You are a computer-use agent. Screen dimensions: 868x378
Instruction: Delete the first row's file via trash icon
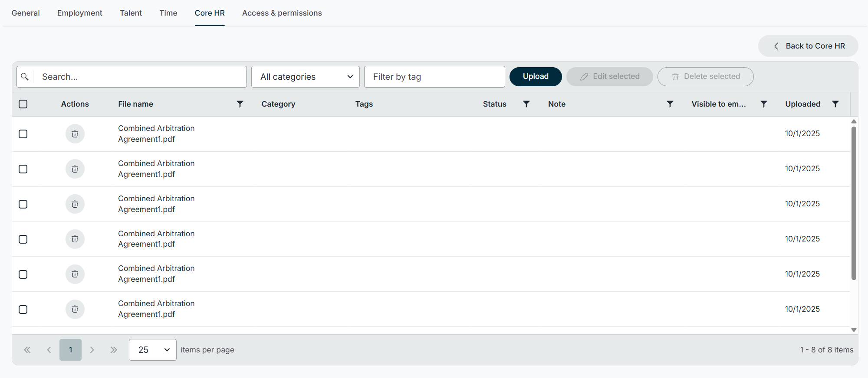coord(75,134)
